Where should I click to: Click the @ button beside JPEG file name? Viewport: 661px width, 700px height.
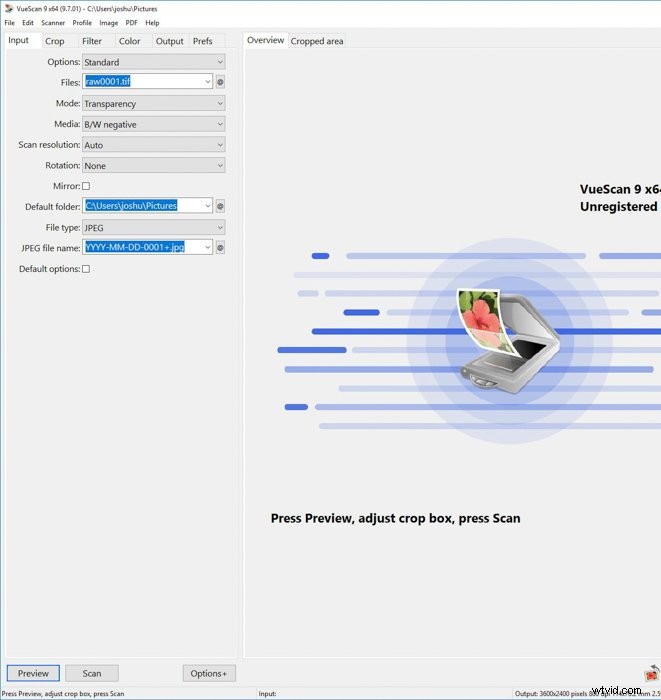click(x=220, y=248)
